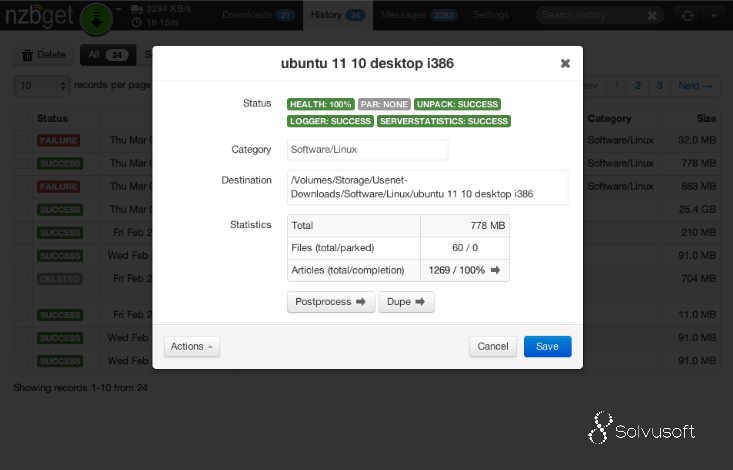This screenshot has height=470, width=733.
Task: Check the 25.4 GB SUCCESS row checkbox
Action: (x=23, y=210)
